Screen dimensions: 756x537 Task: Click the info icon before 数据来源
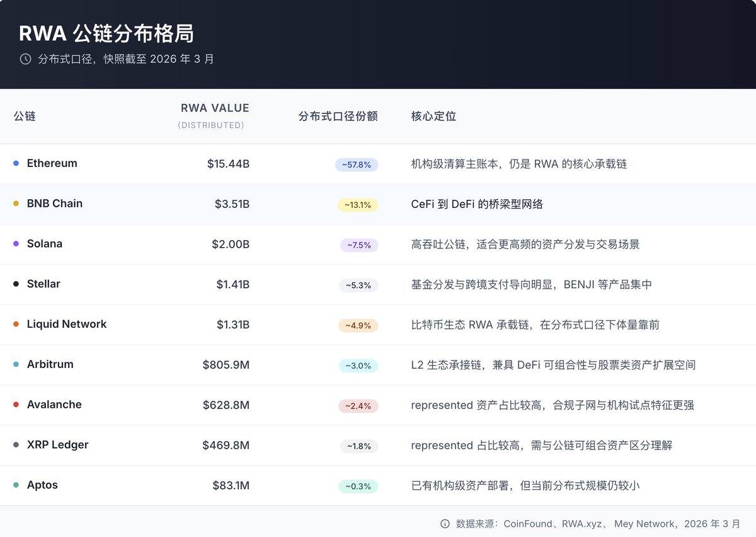[445, 524]
